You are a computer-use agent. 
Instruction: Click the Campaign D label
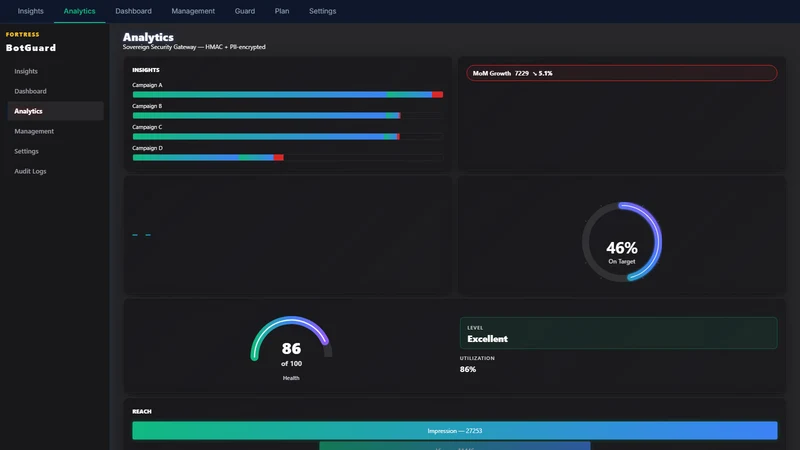point(147,148)
